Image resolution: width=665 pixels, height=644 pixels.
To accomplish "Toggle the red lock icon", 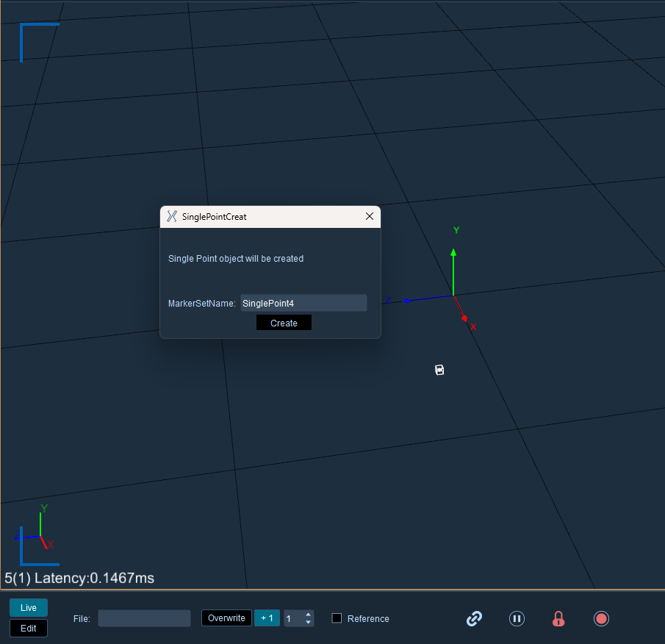I will [x=558, y=618].
